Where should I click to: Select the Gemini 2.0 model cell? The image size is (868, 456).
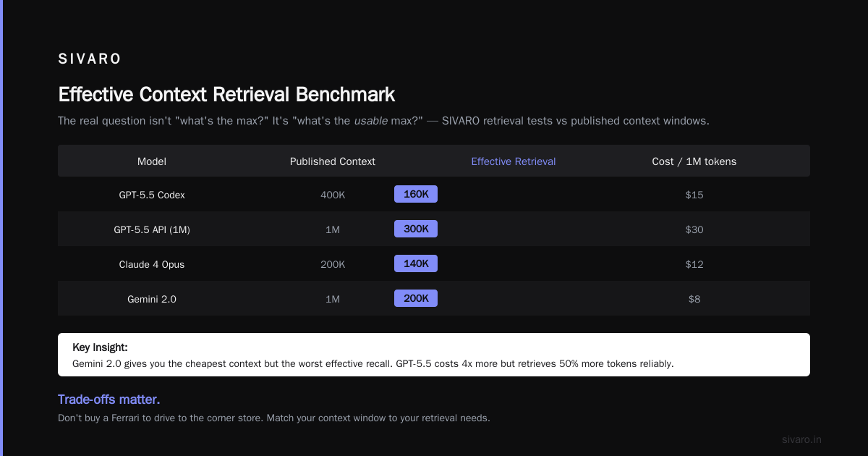click(x=152, y=299)
